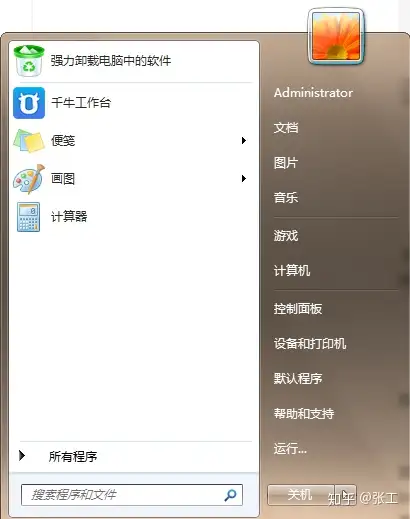Click the search magnifier icon

tap(230, 495)
